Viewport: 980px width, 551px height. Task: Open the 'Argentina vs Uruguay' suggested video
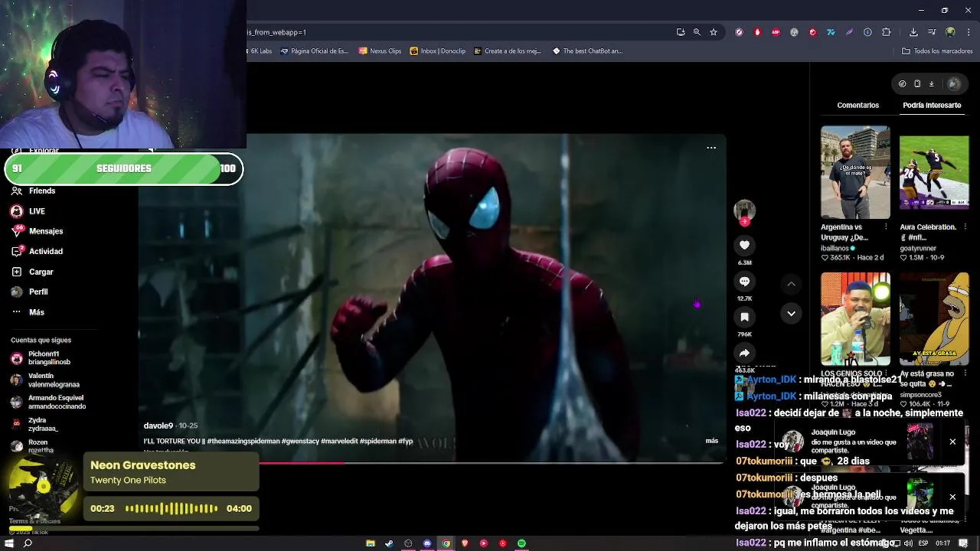[855, 172]
